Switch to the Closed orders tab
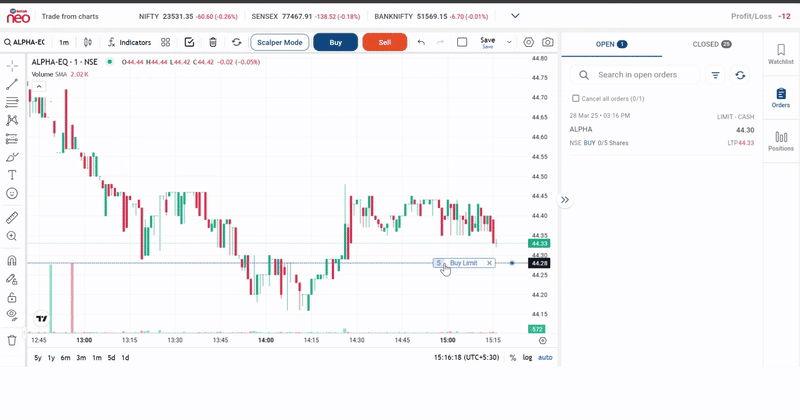800x420 pixels. pos(711,44)
